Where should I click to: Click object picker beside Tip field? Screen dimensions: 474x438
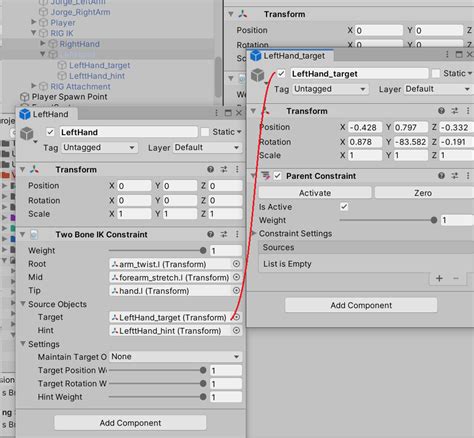(x=236, y=291)
